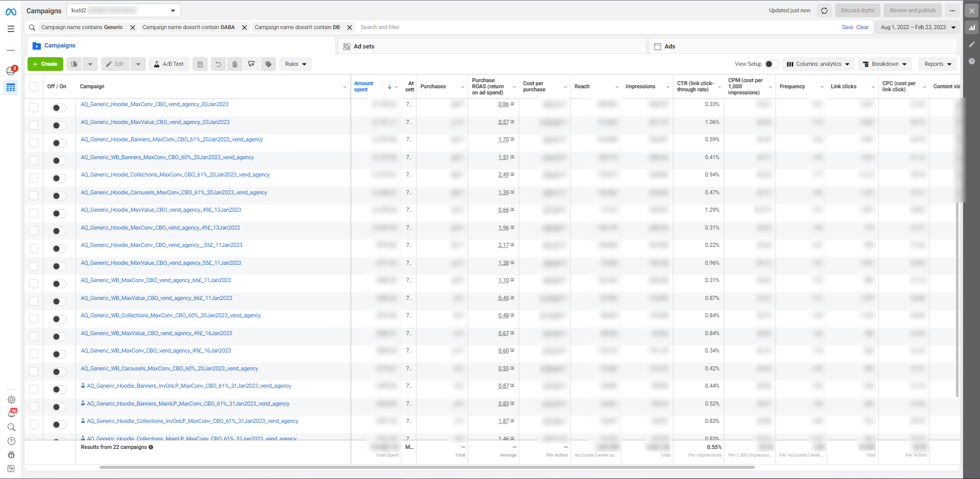Toggle AQ_Generic_WB_Banners_MaxConv campaign switch
Screen dimensions: 980x479
[x=59, y=161]
